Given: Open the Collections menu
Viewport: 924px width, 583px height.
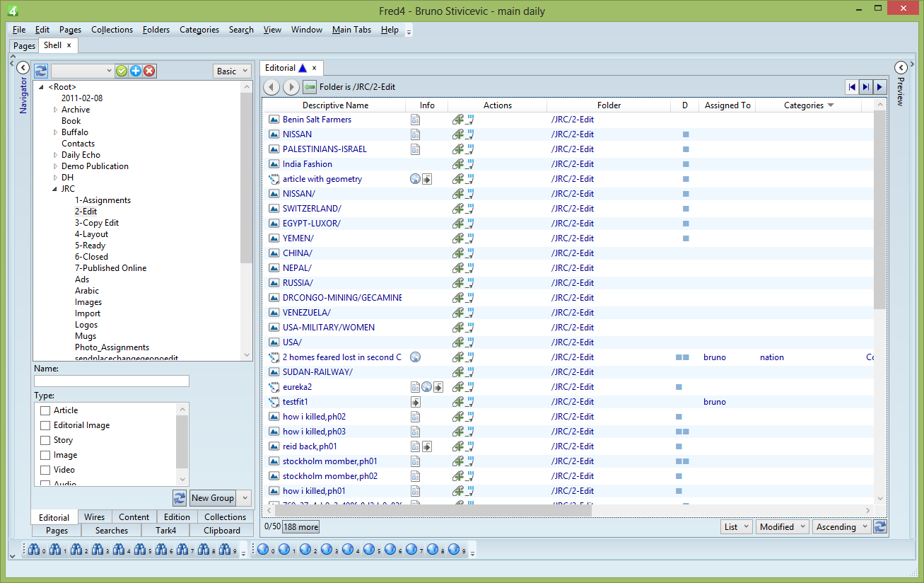Looking at the screenshot, I should click(x=112, y=30).
